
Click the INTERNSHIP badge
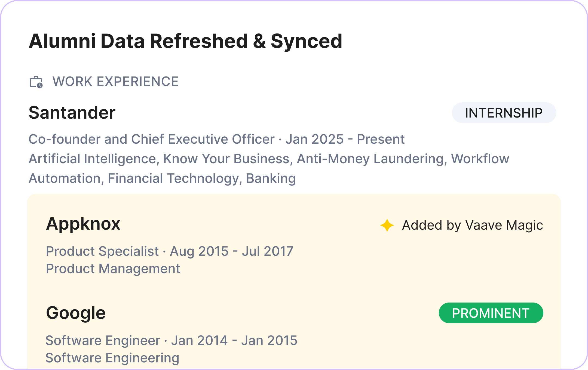504,113
